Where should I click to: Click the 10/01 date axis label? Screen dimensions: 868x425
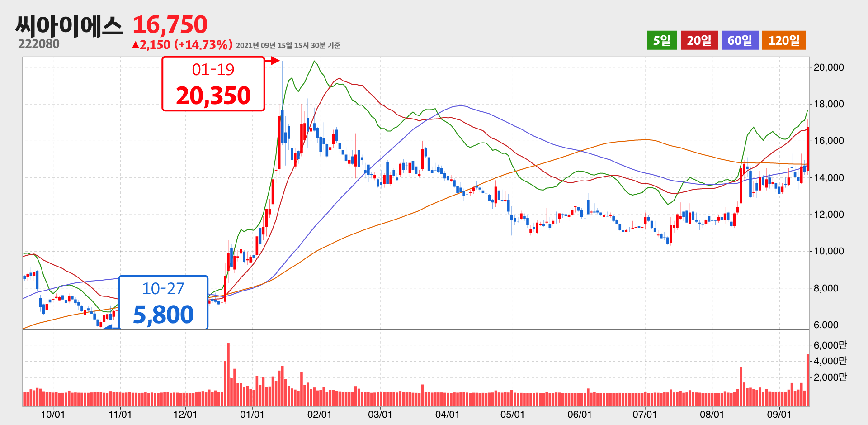coord(53,415)
